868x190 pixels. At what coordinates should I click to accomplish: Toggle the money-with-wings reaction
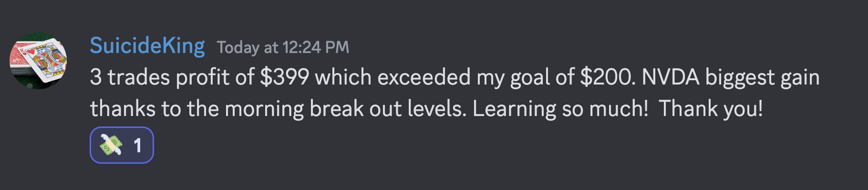click(122, 145)
